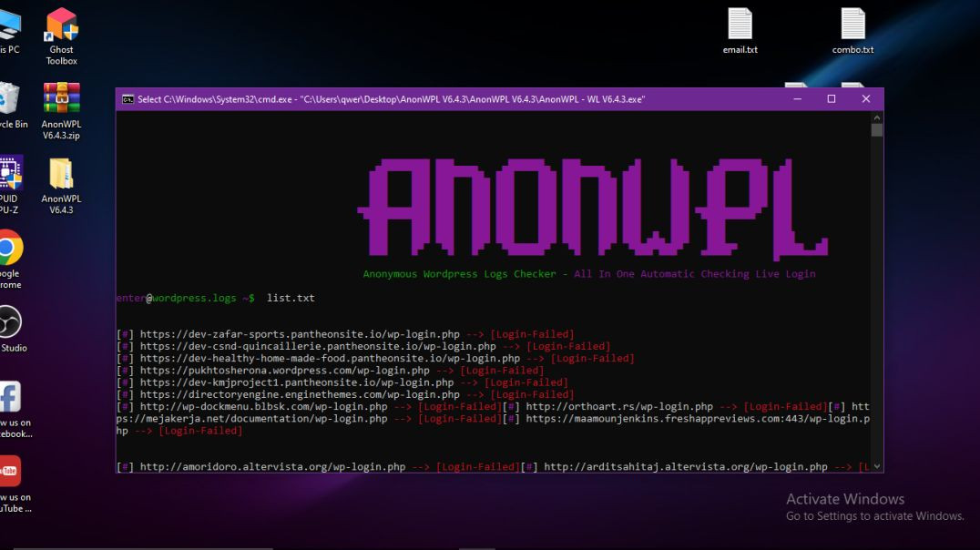Open the combo.txt file

(852, 25)
